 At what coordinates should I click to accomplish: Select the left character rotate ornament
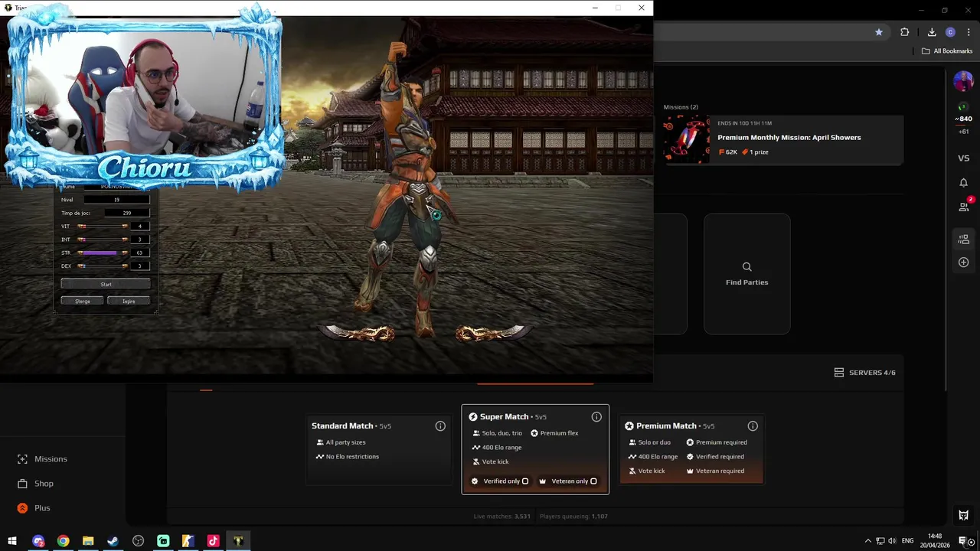point(358,333)
